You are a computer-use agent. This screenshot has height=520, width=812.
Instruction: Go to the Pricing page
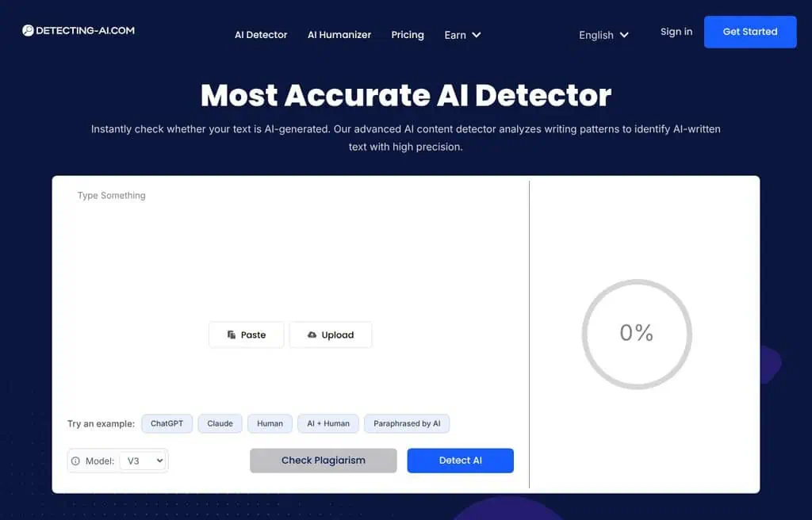408,35
